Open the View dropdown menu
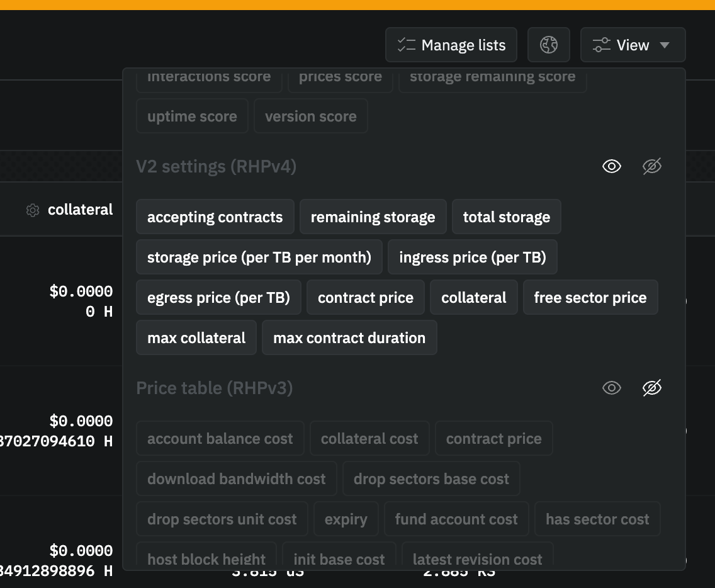Image resolution: width=715 pixels, height=588 pixels. tap(633, 45)
